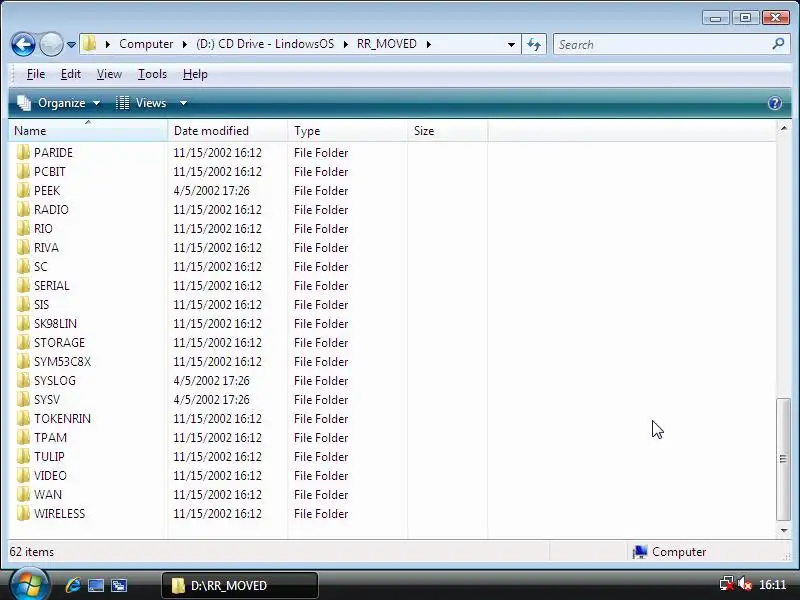Screen dimensions: 800x600
Task: Refresh the folder view
Action: tap(534, 44)
